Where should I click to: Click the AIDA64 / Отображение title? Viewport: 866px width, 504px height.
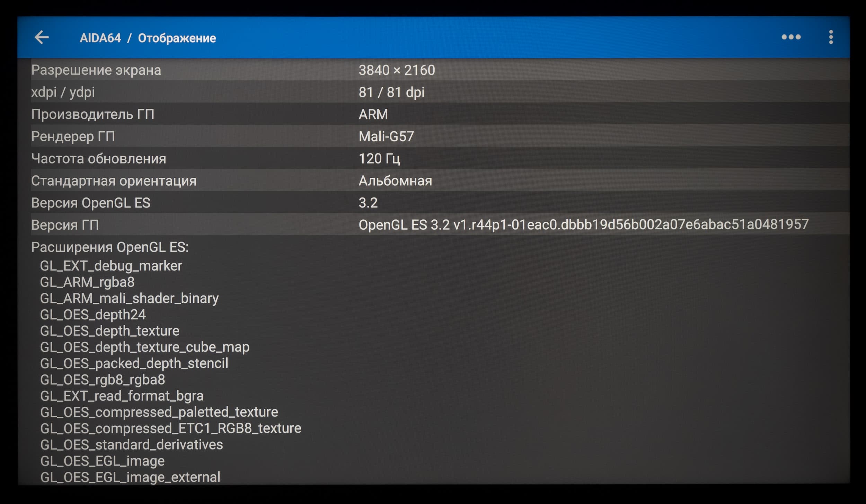[148, 38]
